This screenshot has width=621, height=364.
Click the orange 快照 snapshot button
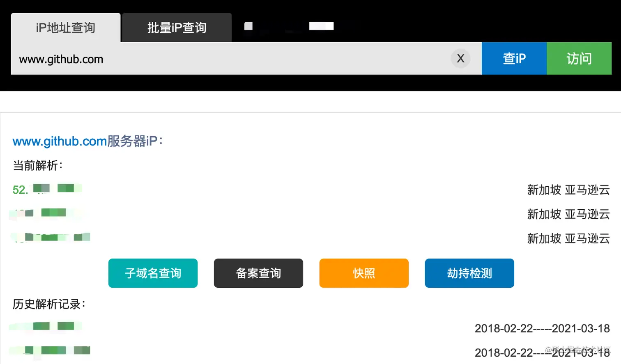click(363, 273)
